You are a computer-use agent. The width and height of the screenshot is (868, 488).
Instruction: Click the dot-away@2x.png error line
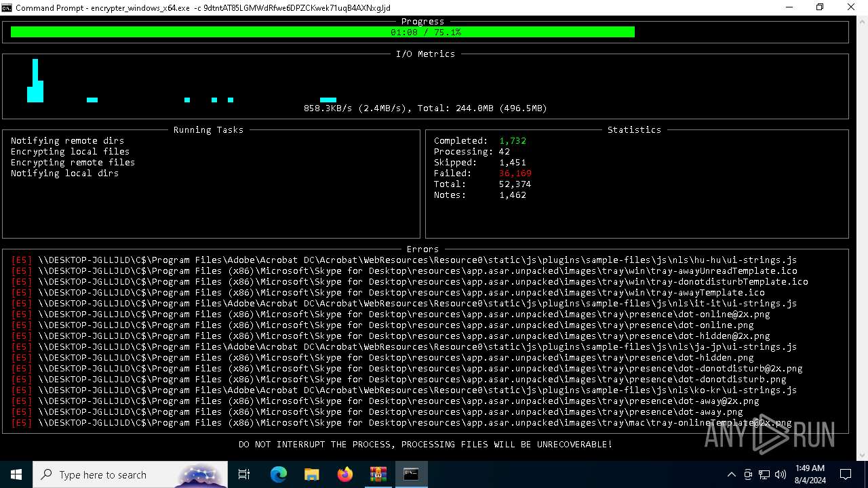tap(385, 401)
